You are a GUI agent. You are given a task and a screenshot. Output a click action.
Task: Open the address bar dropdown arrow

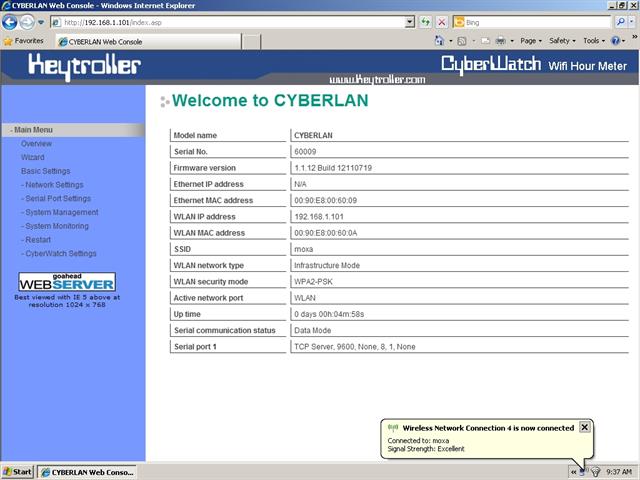pyautogui.click(x=410, y=22)
